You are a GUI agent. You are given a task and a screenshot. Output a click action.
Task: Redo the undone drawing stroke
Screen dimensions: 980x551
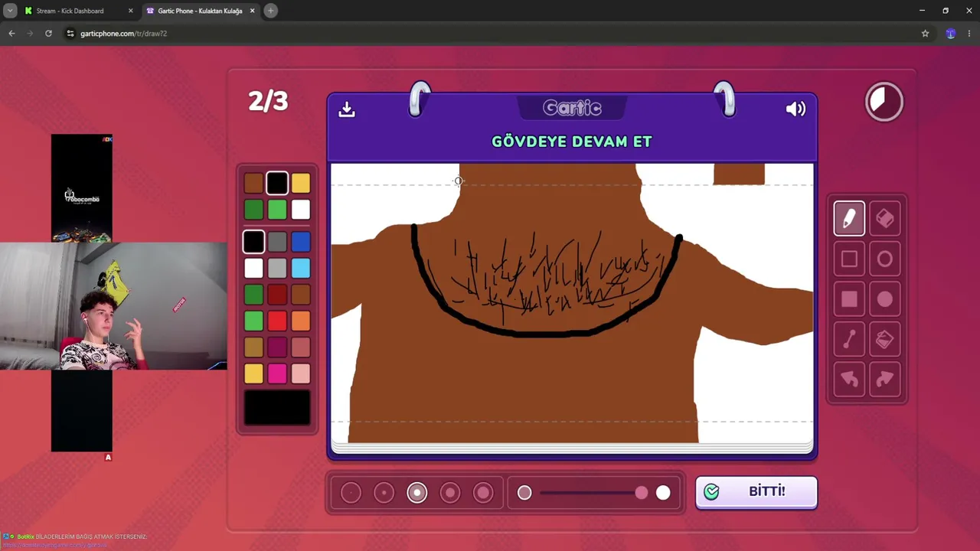(x=884, y=380)
